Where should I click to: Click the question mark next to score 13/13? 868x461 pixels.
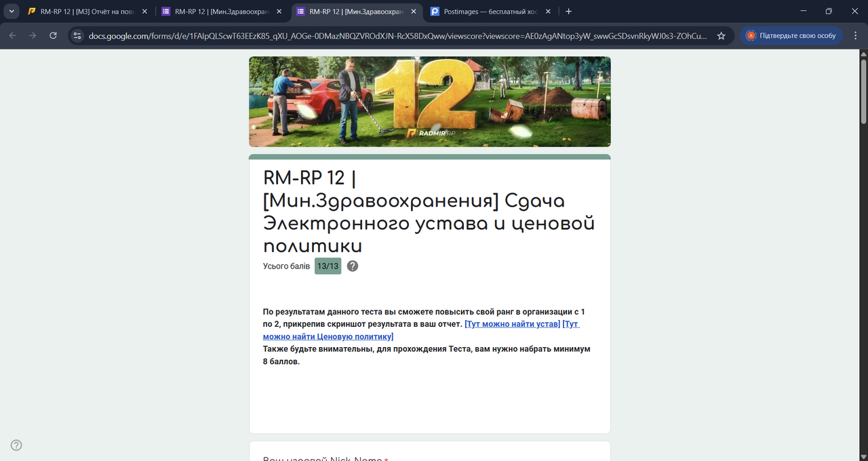tap(353, 266)
